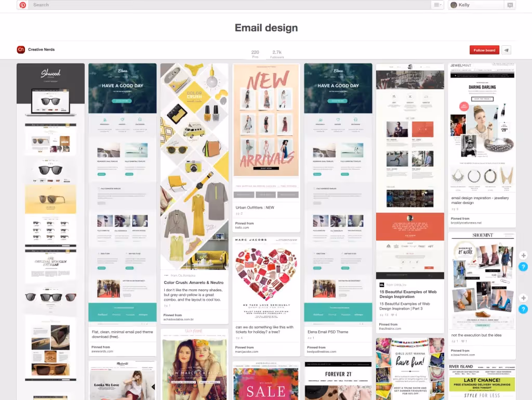Open the Jewelmint Daring Darling pin image
The height and width of the screenshot is (400, 532).
482,127
